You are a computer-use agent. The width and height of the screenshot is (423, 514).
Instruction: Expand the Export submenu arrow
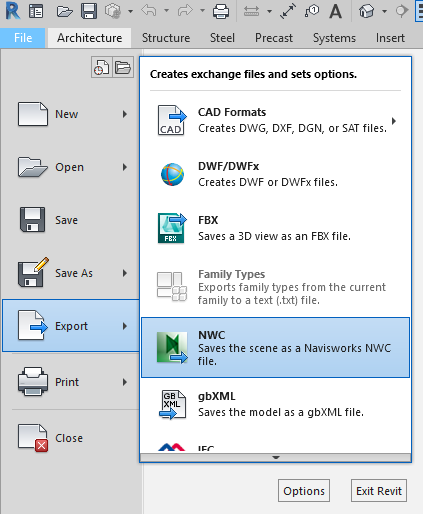coord(125,326)
